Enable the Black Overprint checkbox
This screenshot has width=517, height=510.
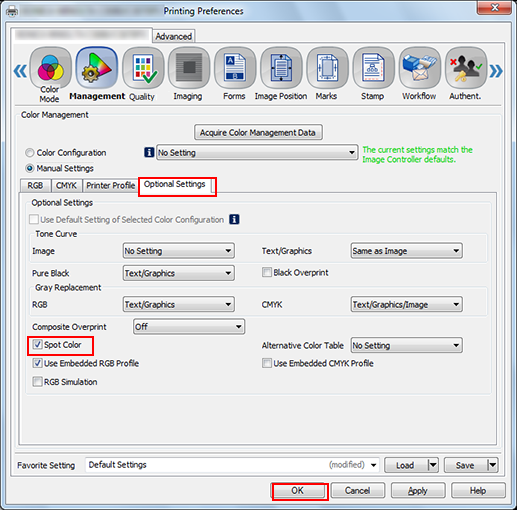266,272
